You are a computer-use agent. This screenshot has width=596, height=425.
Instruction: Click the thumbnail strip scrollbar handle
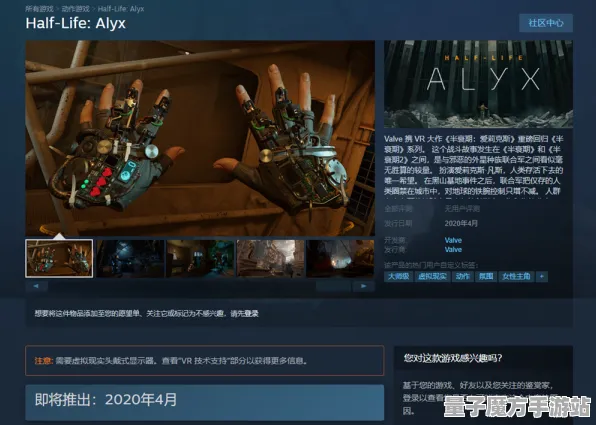tap(333, 286)
